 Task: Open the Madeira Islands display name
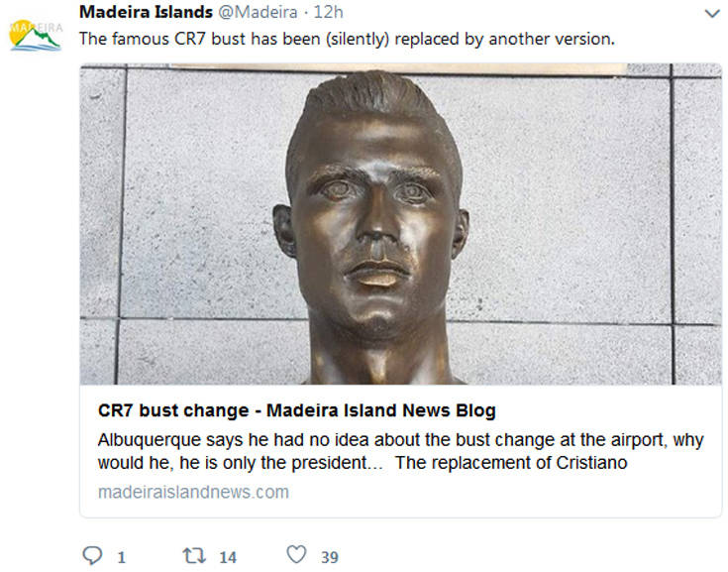point(146,12)
